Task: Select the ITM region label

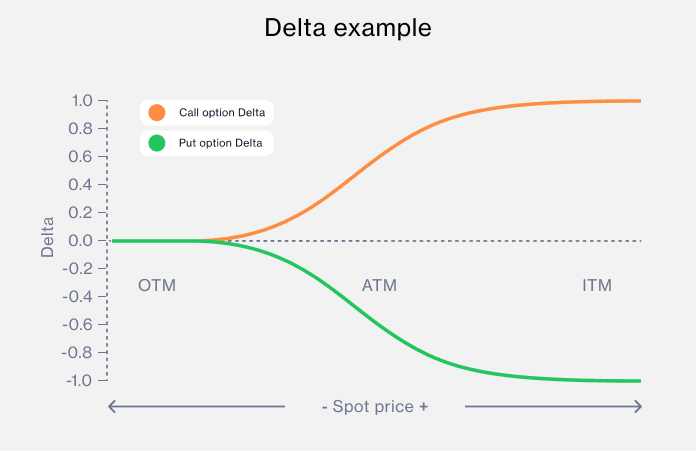Action: click(x=597, y=286)
